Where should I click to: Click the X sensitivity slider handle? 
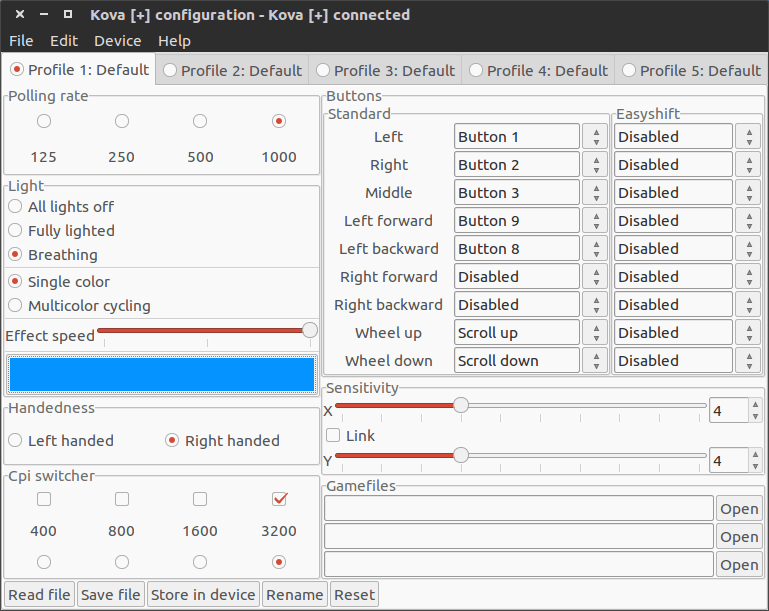coord(461,405)
